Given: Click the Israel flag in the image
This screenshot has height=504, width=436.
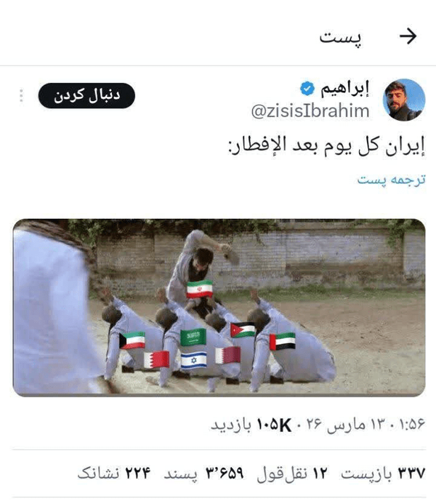Looking at the screenshot, I should 193,360.
